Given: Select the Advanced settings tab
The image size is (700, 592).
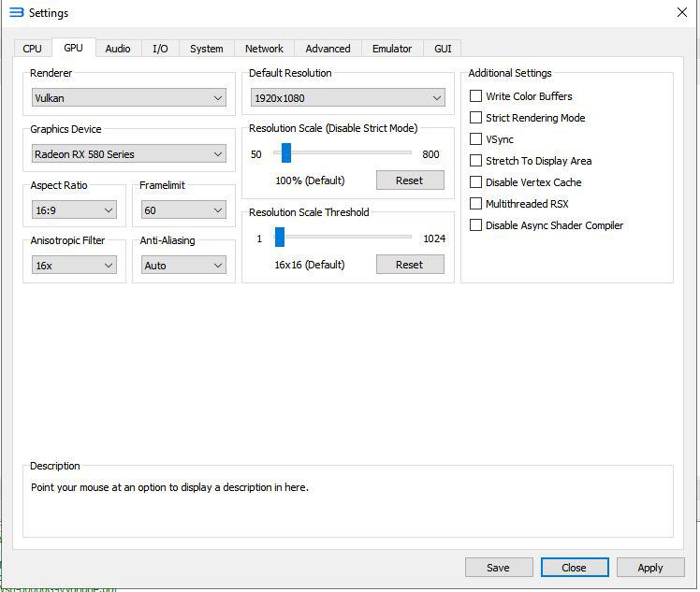Looking at the screenshot, I should tap(328, 49).
